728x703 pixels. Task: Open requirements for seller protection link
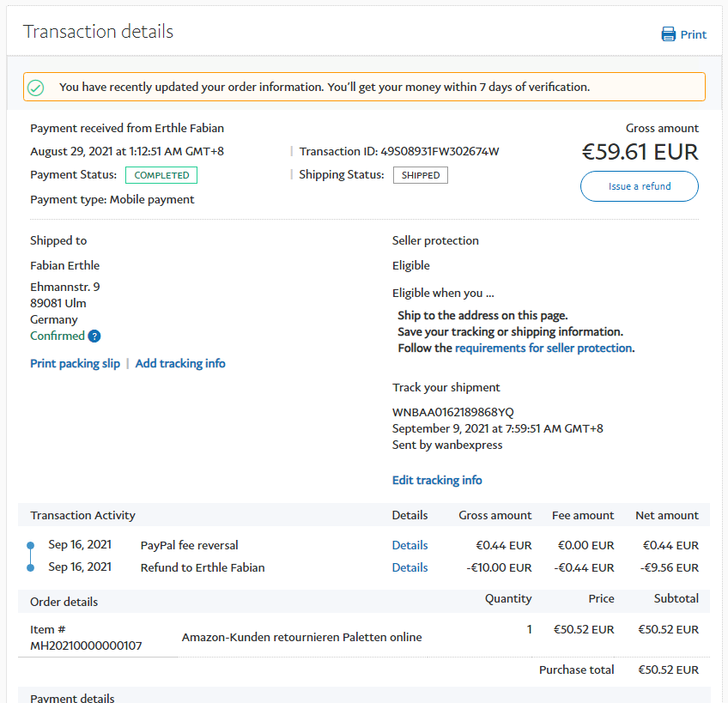pos(543,348)
